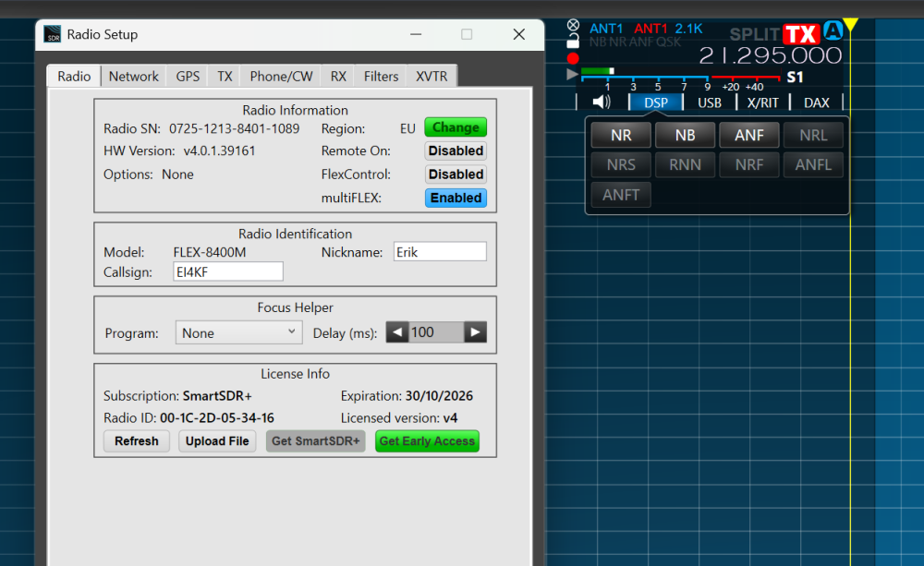
Task: Open the speaker audio volume tab
Action: pos(602,102)
